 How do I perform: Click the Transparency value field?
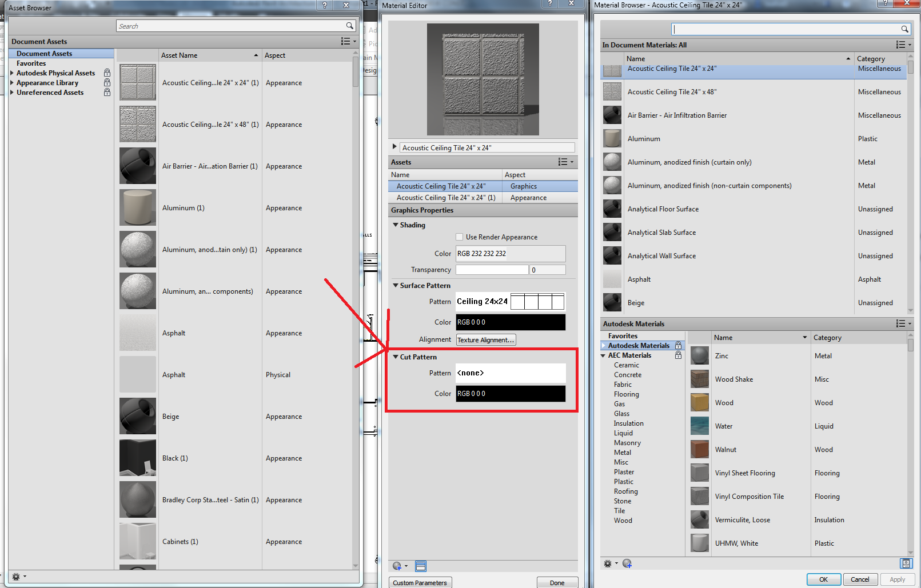(548, 270)
